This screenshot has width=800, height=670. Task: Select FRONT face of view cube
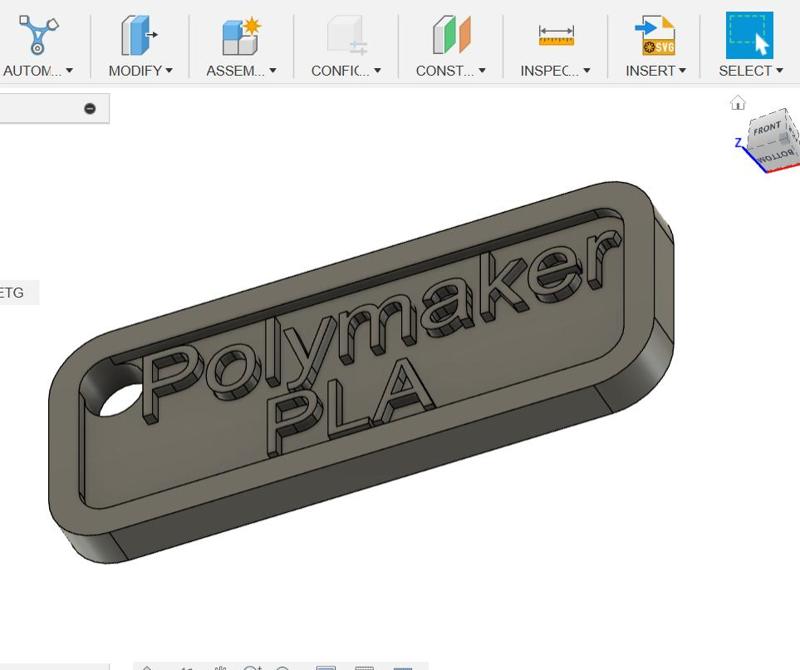(767, 128)
